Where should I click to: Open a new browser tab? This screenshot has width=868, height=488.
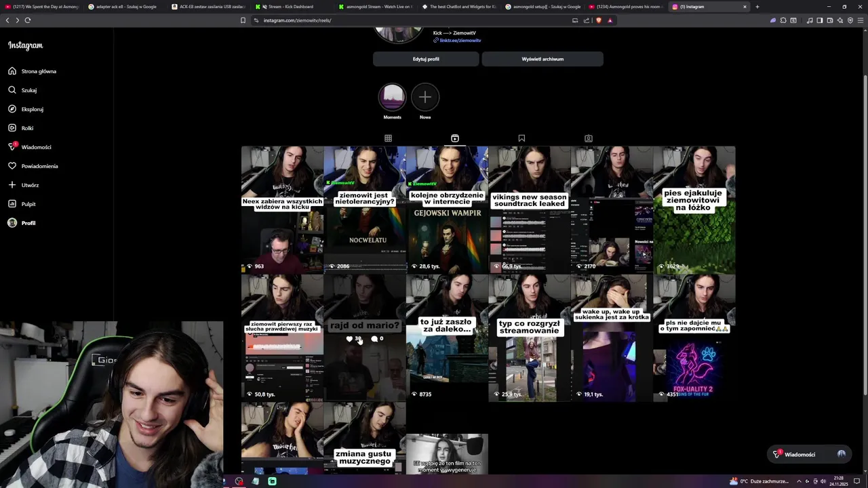pos(757,7)
